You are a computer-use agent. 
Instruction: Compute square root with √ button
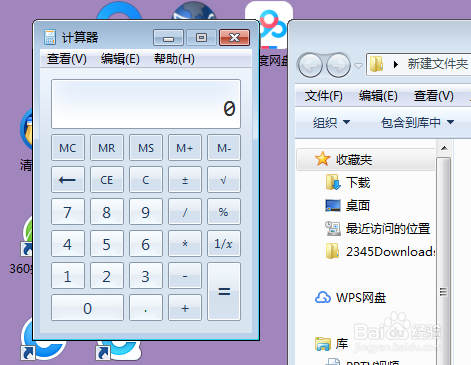224,180
